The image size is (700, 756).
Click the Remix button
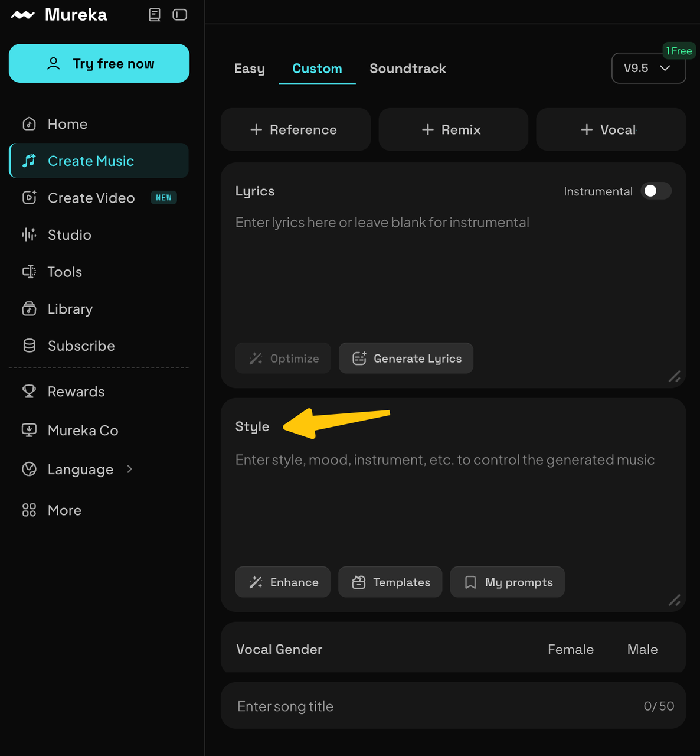pyautogui.click(x=453, y=129)
